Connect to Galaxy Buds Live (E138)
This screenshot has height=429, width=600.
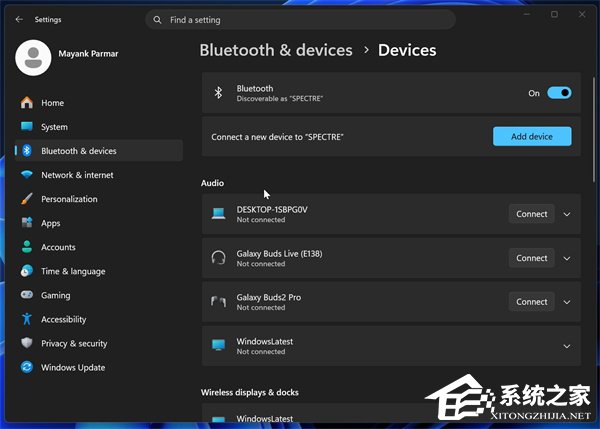[x=532, y=258]
